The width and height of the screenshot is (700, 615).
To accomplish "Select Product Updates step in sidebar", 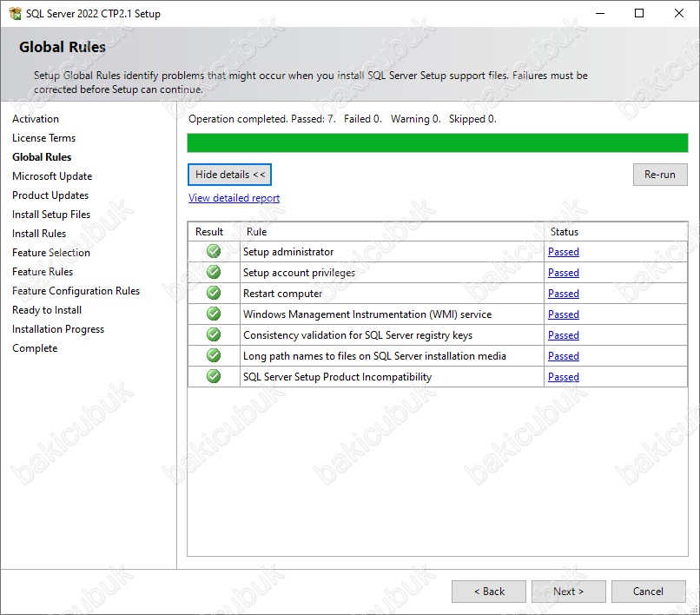I will (x=50, y=195).
